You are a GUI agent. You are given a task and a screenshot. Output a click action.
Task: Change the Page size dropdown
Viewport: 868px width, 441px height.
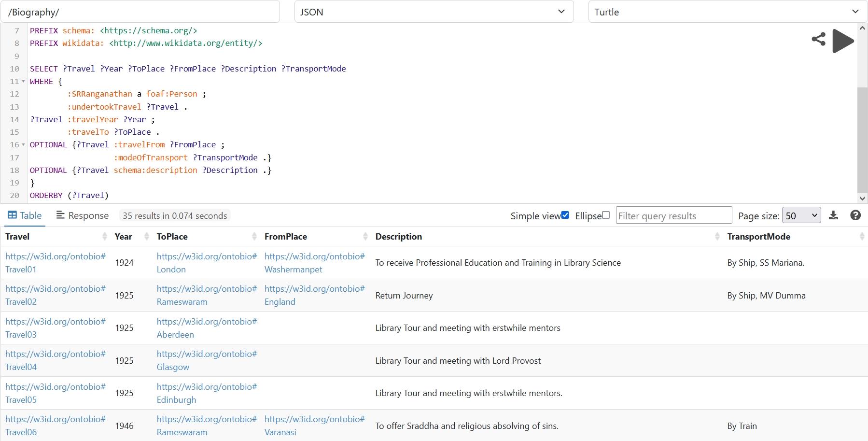pos(801,215)
